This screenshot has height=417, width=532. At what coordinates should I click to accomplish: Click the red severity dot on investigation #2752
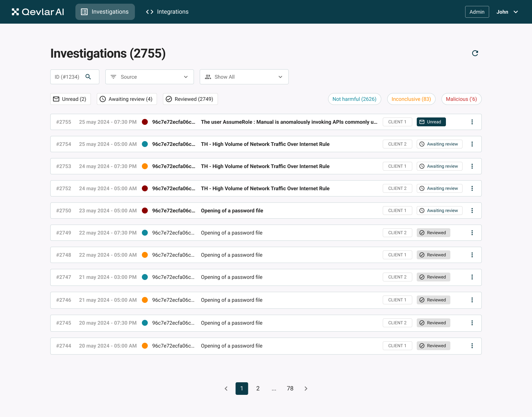click(145, 188)
